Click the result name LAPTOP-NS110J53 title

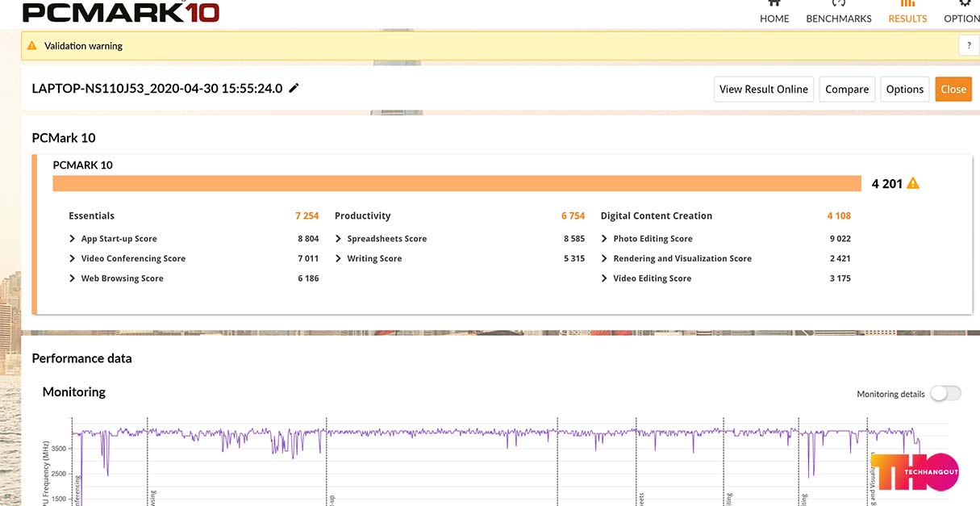[x=157, y=89]
